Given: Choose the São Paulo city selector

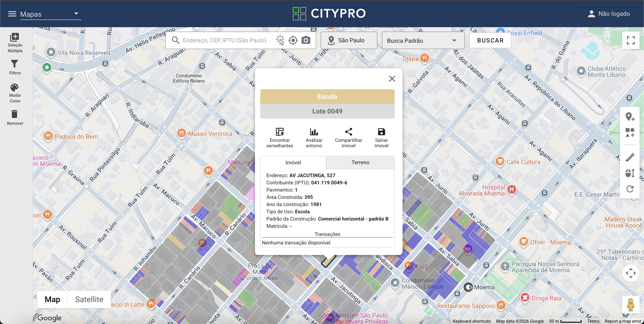Looking at the screenshot, I should click(x=349, y=40).
